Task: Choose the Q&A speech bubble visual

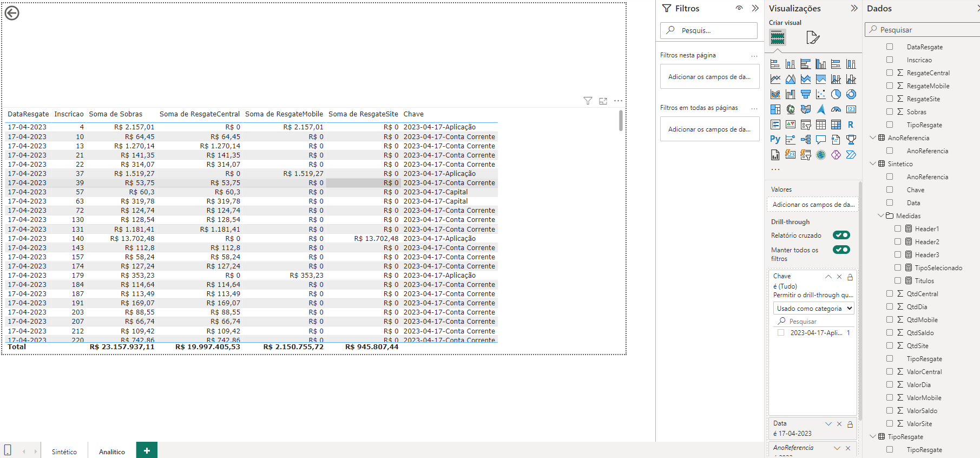Action: [x=821, y=140]
